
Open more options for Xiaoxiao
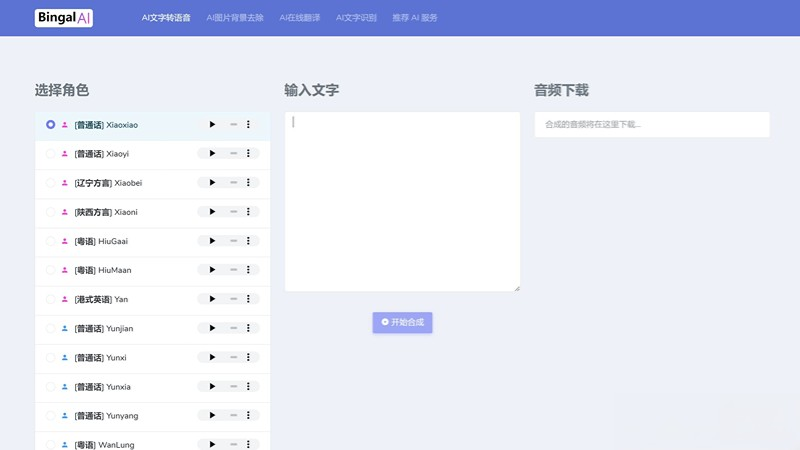(248, 124)
